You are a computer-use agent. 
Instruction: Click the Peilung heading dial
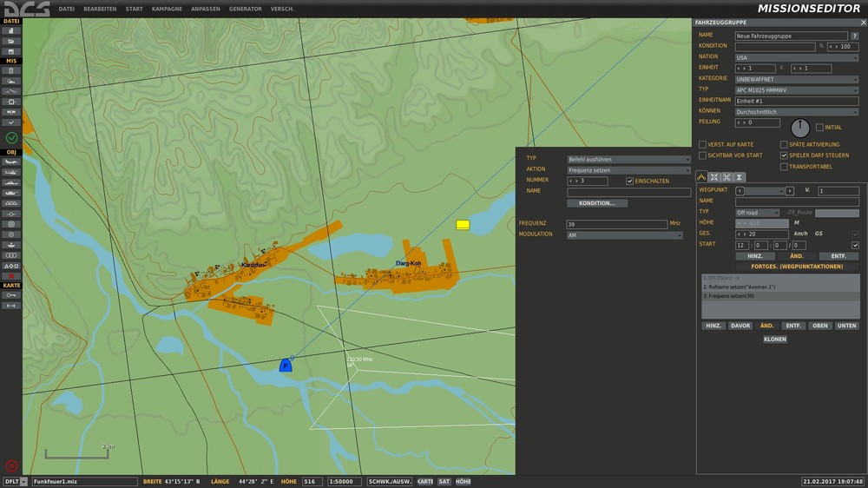tap(800, 128)
